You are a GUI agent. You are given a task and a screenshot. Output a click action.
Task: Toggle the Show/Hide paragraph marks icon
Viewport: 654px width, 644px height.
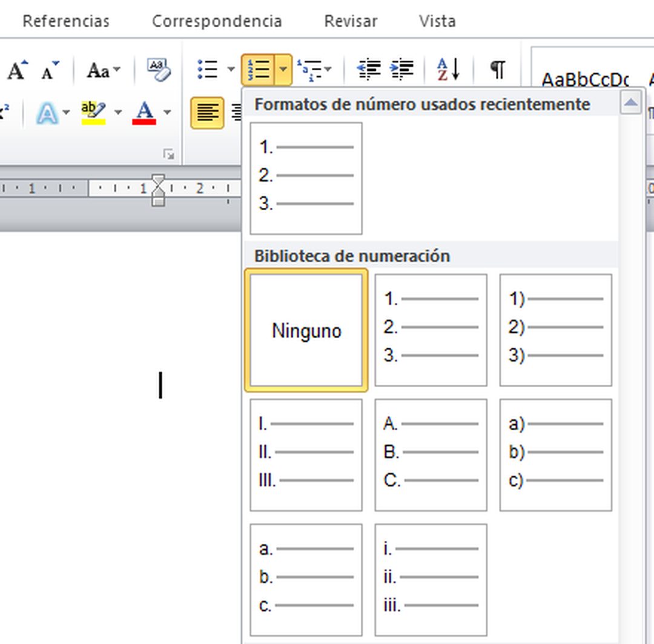[x=497, y=68]
